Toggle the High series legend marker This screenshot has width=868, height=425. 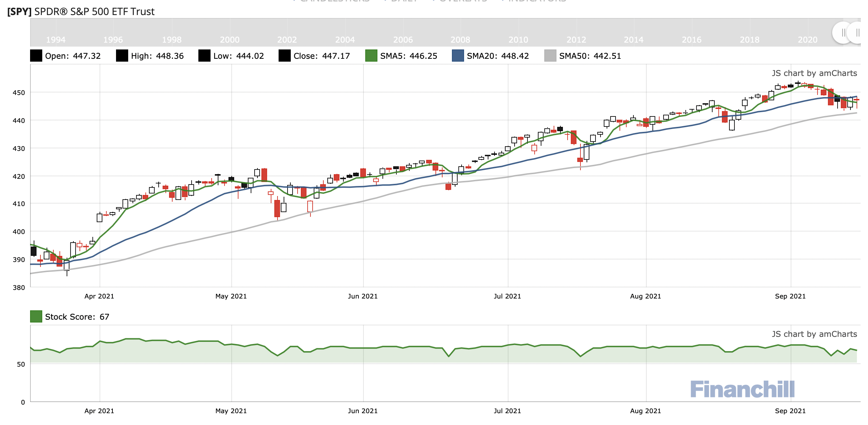tap(122, 56)
